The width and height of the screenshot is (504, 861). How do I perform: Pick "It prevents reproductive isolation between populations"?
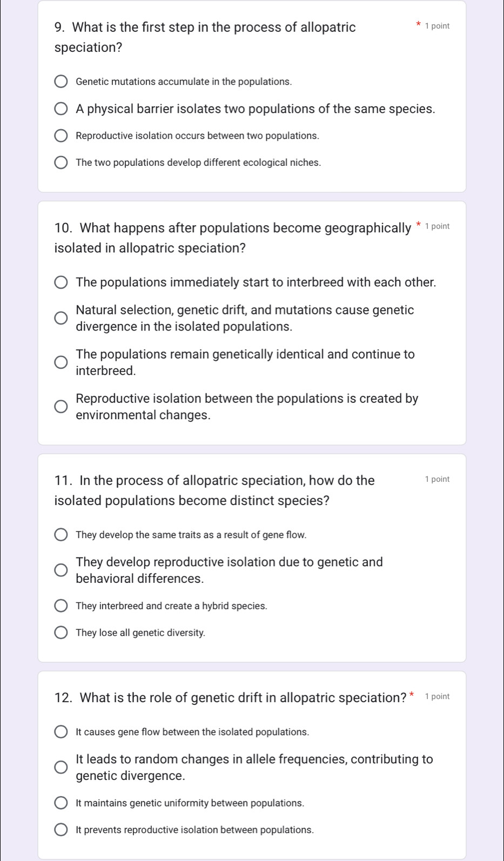pyautogui.click(x=61, y=829)
